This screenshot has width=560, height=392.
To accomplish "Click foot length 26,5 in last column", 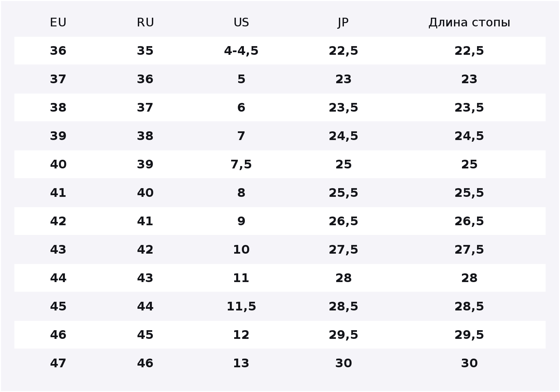I will [469, 221].
